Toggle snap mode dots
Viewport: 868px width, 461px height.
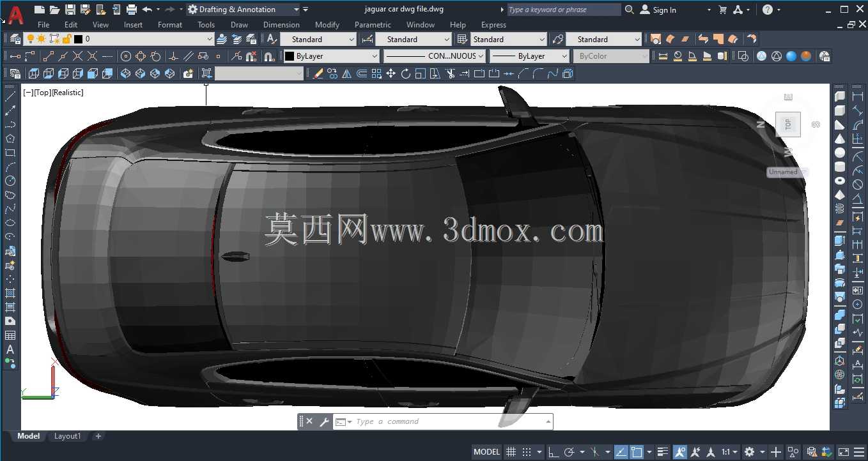(527, 452)
